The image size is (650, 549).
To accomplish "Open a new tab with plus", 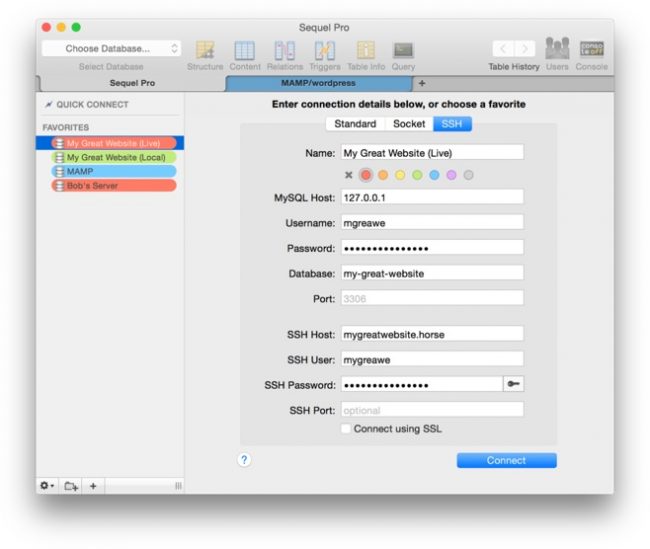I will click(x=422, y=83).
